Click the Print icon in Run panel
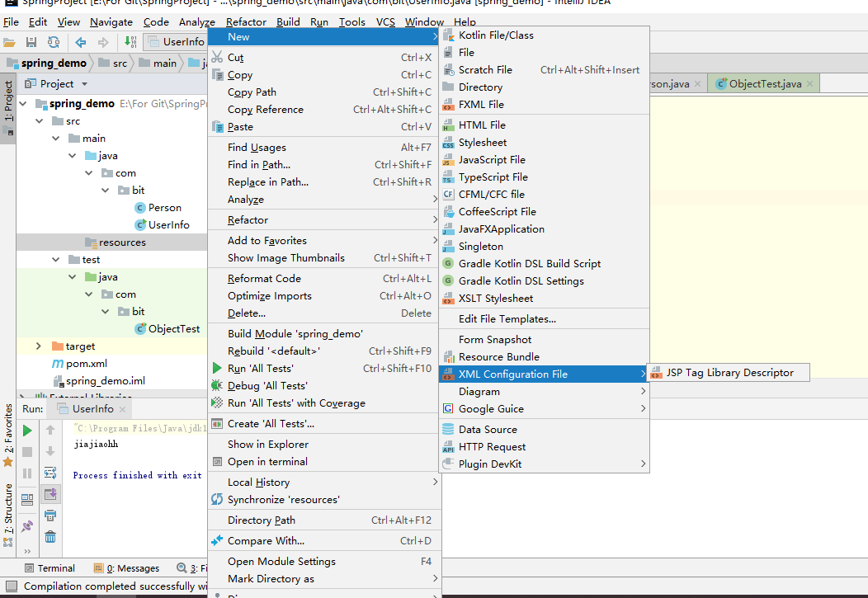 pyautogui.click(x=50, y=516)
